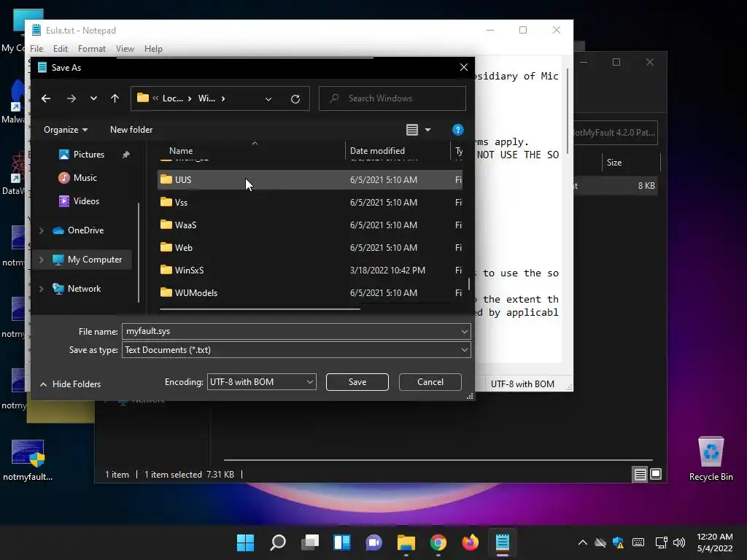Select Videos in navigation pane

(x=86, y=201)
